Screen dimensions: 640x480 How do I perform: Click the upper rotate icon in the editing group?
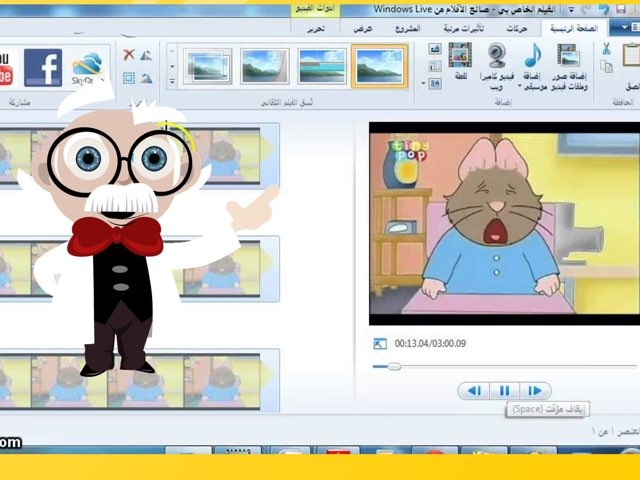(146, 55)
